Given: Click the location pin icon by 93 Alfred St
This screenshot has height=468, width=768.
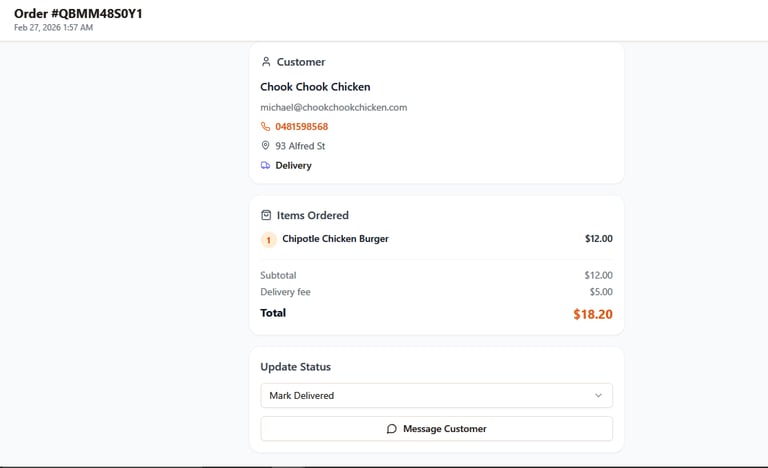Looking at the screenshot, I should point(266,146).
